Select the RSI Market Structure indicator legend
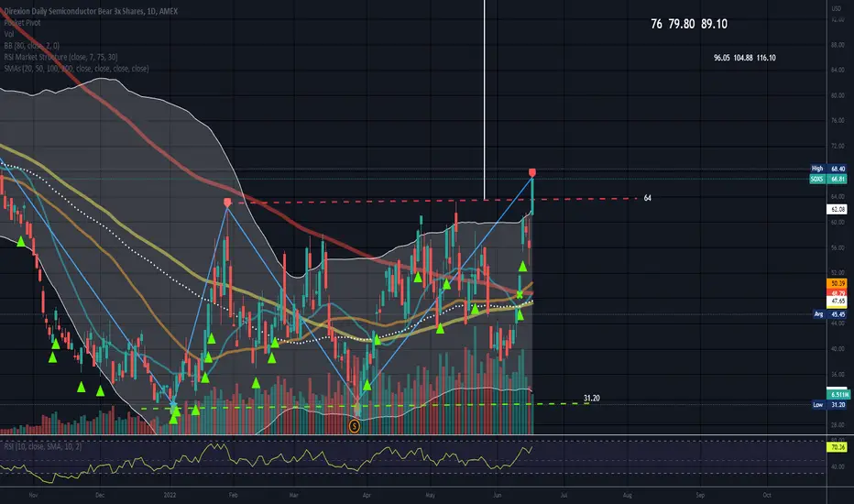The height and width of the screenshot is (504, 854). coord(60,57)
